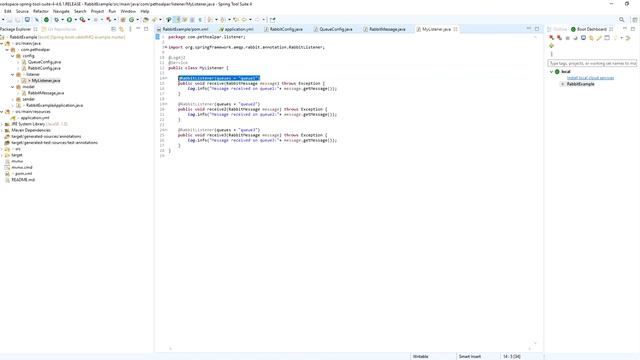Click the green plus icon in Boot Dashboard
This screenshot has height=360, width=640.
(x=551, y=46)
